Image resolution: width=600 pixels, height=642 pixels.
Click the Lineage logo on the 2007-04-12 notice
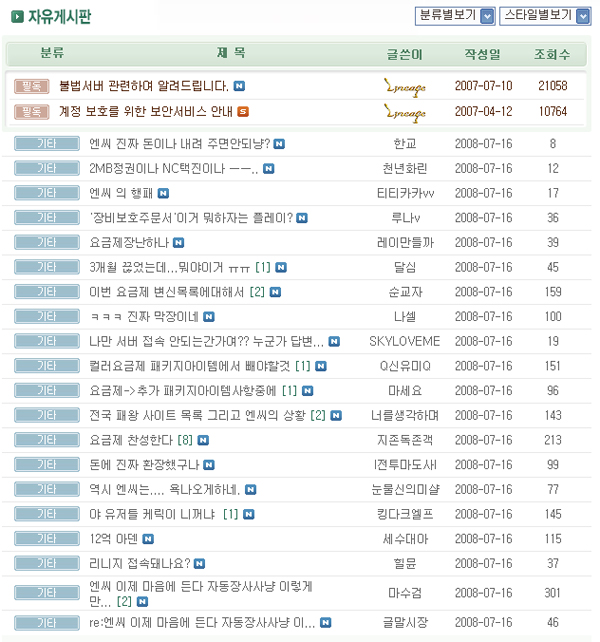point(405,111)
